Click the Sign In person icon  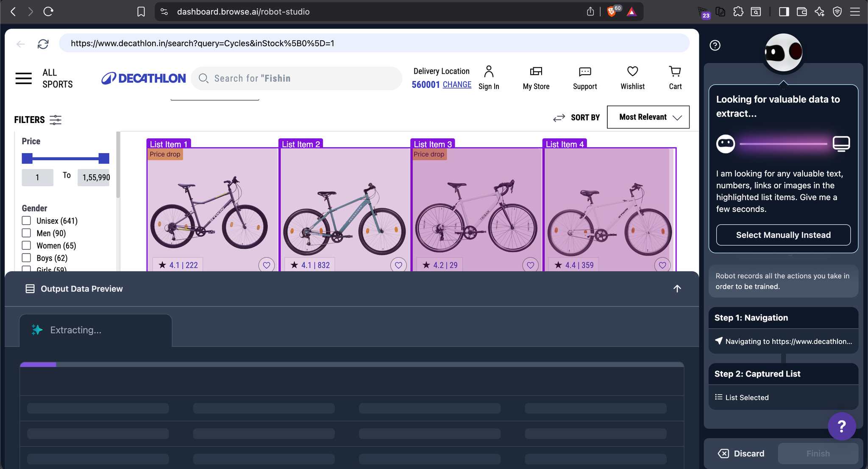pyautogui.click(x=489, y=71)
